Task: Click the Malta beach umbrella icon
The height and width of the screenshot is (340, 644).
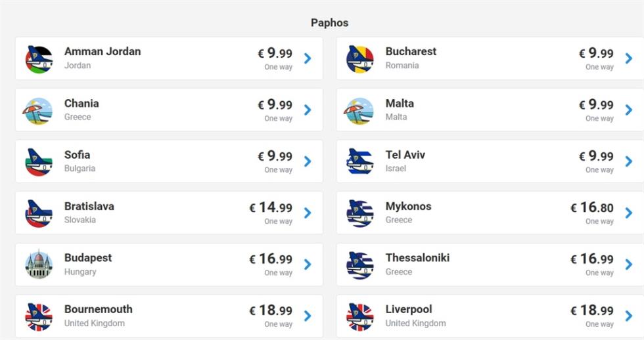Action: pos(359,111)
